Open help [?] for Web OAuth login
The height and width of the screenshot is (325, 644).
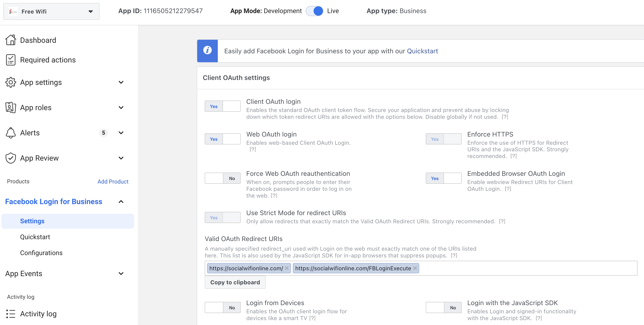pos(253,149)
